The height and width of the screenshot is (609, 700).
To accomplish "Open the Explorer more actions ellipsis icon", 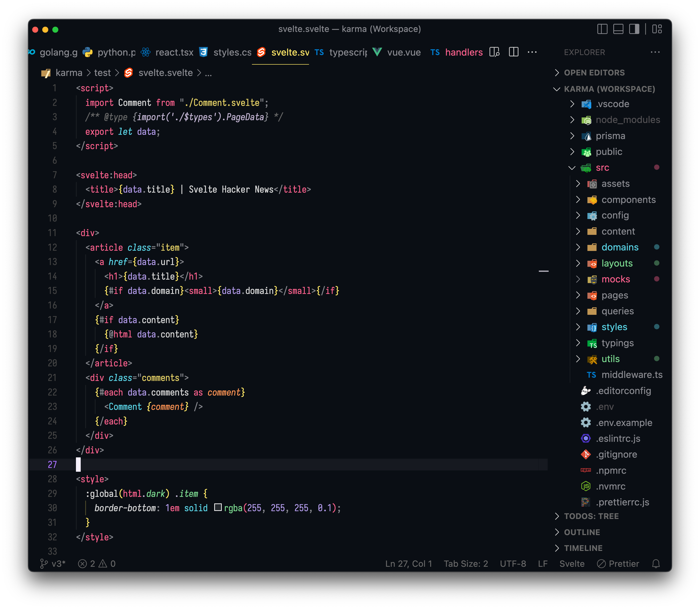I will (x=655, y=52).
